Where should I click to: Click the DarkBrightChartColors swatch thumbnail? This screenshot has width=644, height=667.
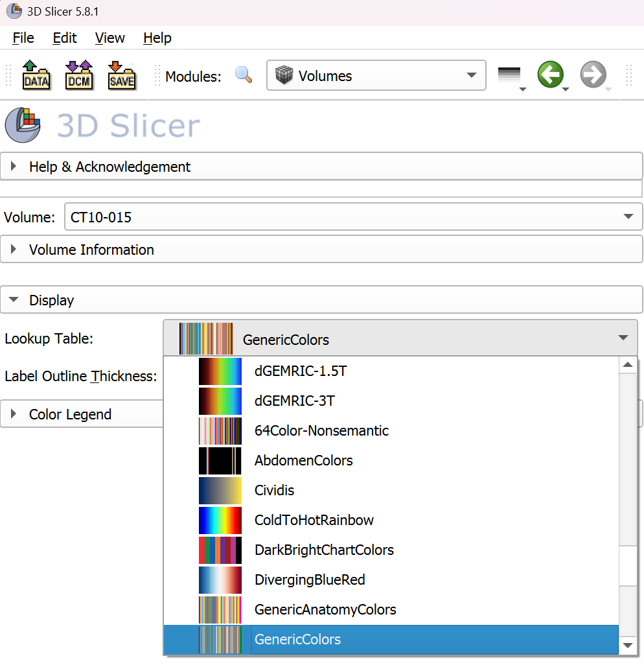tap(220, 550)
